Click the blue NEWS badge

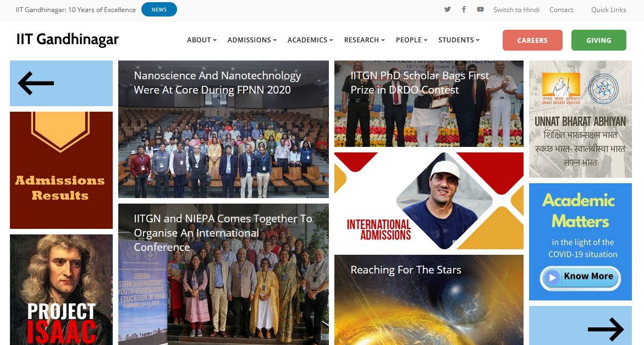159,9
